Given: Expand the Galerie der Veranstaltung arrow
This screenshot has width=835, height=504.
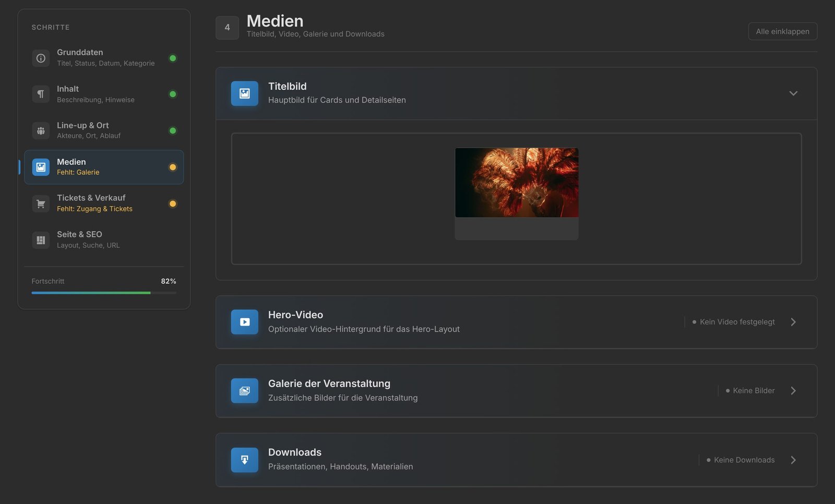Looking at the screenshot, I should [x=793, y=391].
